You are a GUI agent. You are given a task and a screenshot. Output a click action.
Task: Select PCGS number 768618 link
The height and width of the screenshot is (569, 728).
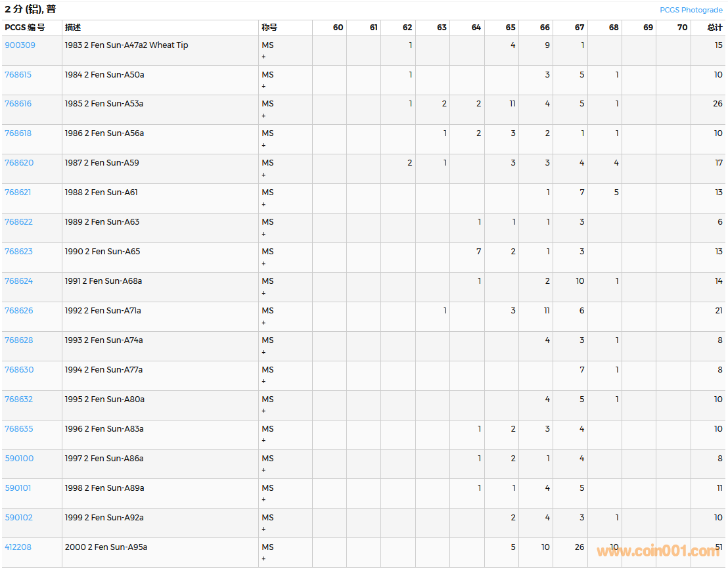18,133
